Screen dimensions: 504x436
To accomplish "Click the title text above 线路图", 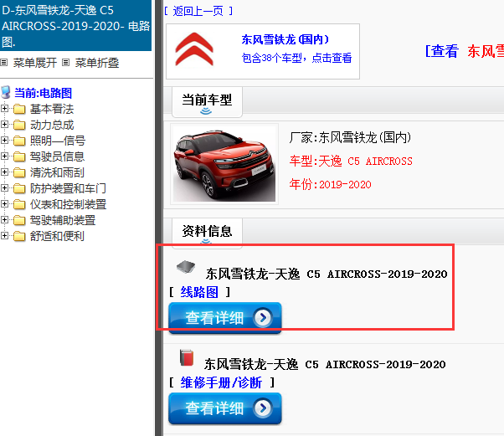I will (327, 274).
